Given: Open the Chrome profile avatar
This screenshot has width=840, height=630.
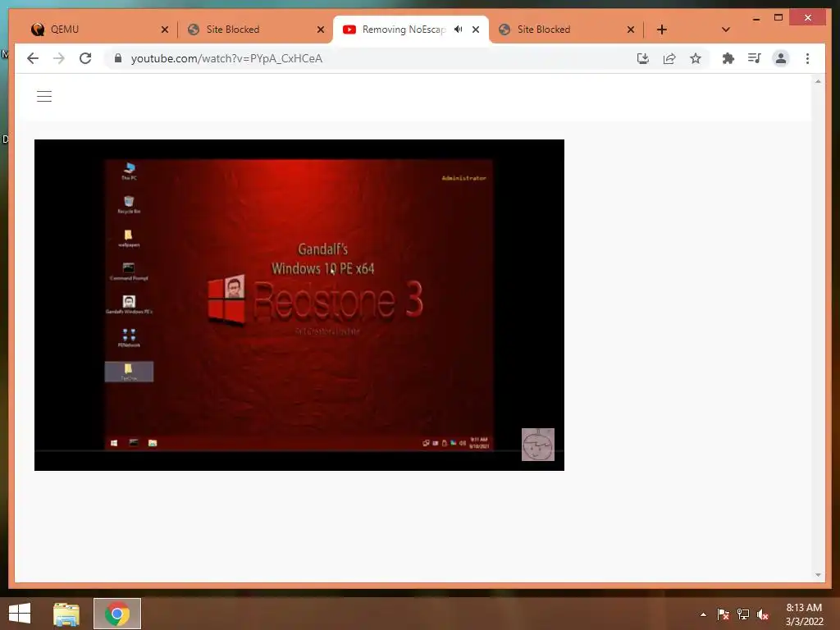Looking at the screenshot, I should (x=781, y=58).
